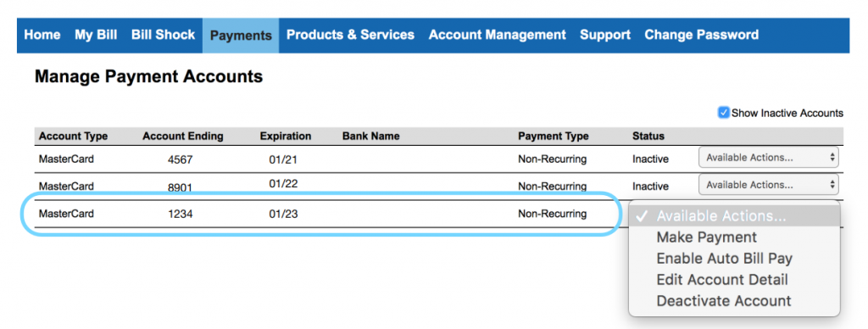Click MasterCard in the 4567 row
This screenshot has width=868, height=329.
click(x=66, y=159)
